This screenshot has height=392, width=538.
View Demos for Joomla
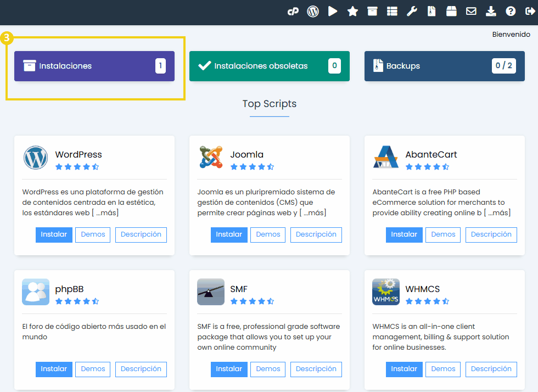pyautogui.click(x=268, y=235)
